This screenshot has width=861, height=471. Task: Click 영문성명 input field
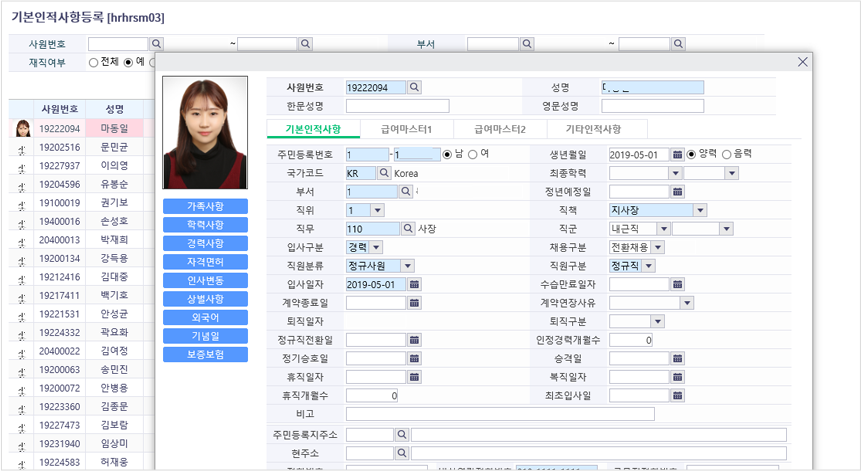point(652,106)
